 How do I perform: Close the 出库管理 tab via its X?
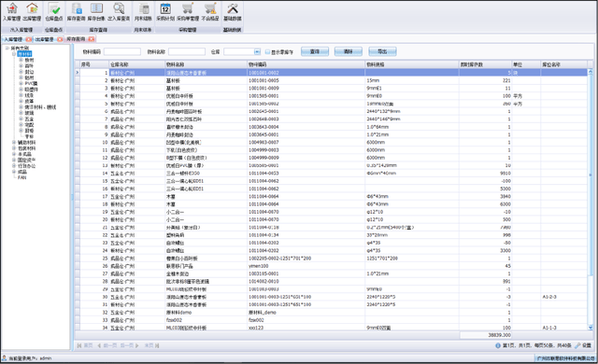coord(60,39)
